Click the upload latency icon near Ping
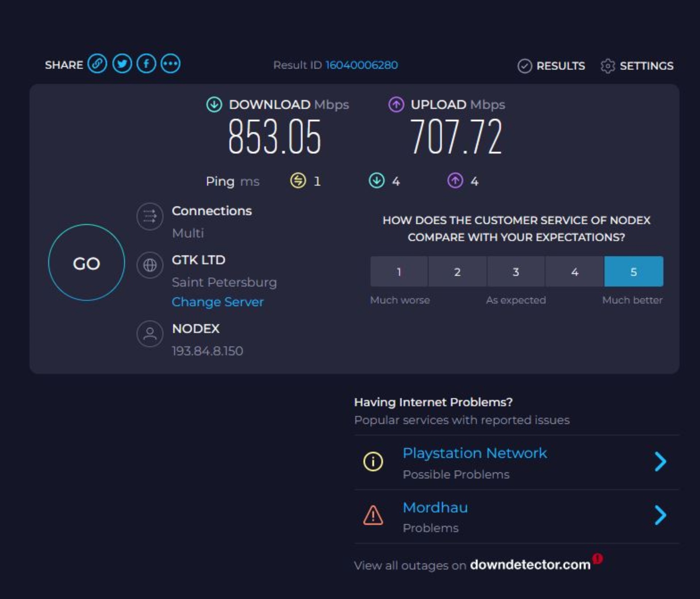This screenshot has width=700, height=599. (x=455, y=180)
